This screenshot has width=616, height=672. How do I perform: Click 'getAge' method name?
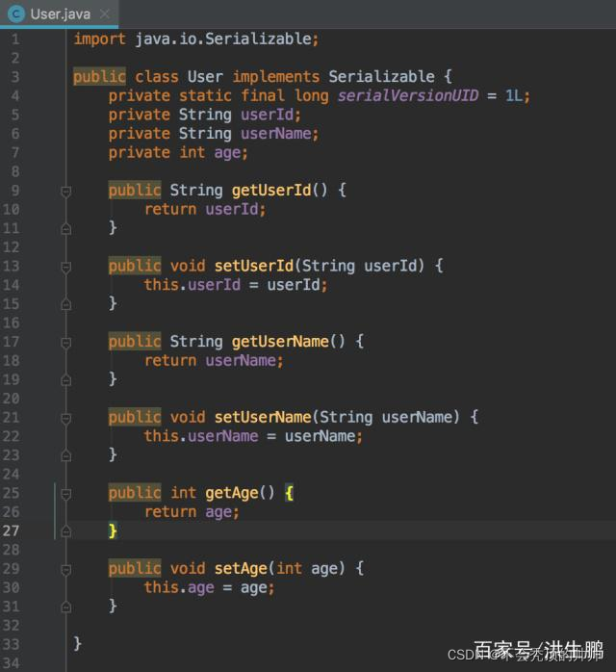(232, 493)
